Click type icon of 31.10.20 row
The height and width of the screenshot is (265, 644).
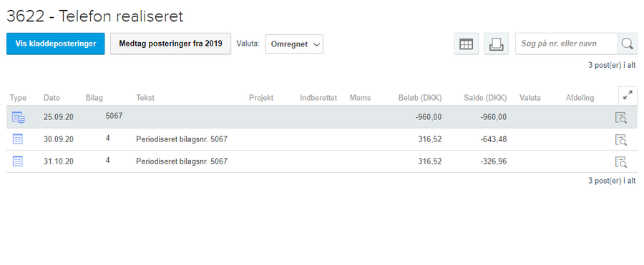coord(18,161)
